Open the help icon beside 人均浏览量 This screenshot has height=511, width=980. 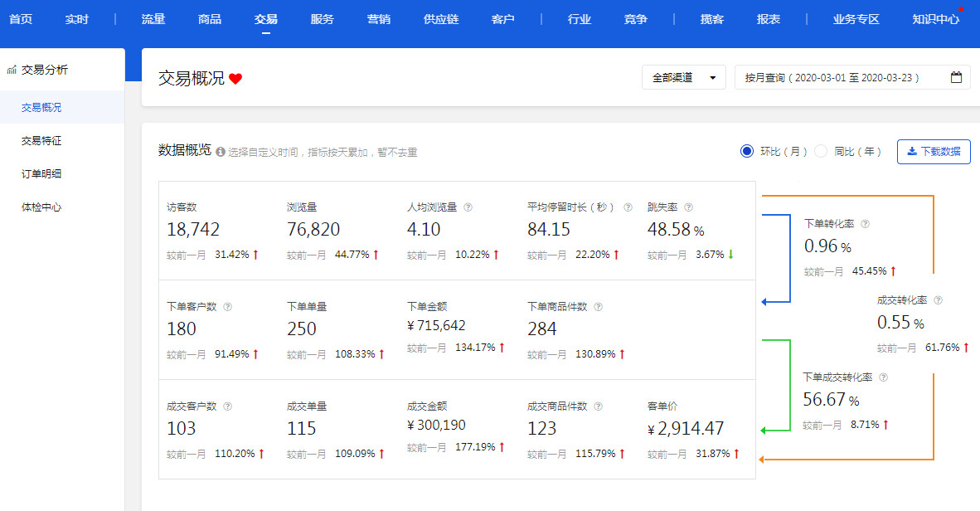[x=468, y=205]
